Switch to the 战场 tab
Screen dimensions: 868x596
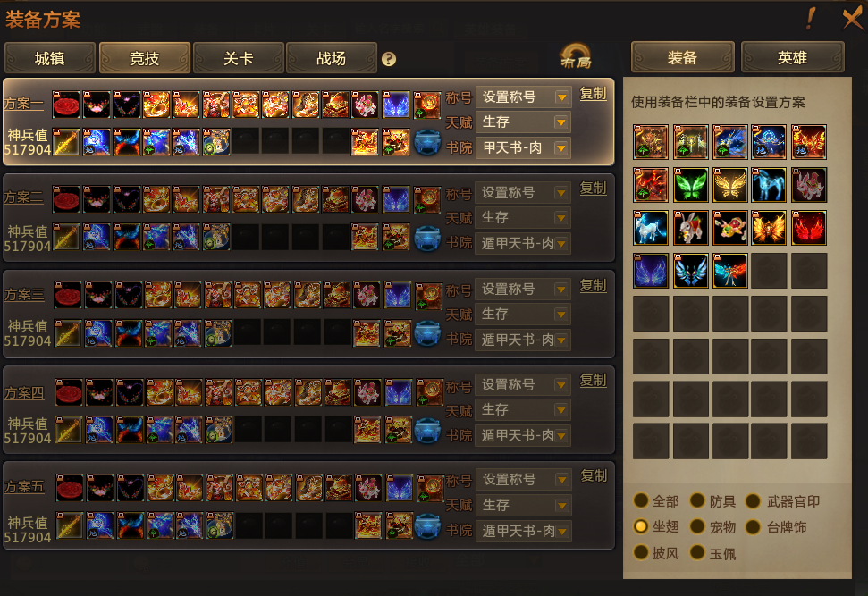(331, 58)
